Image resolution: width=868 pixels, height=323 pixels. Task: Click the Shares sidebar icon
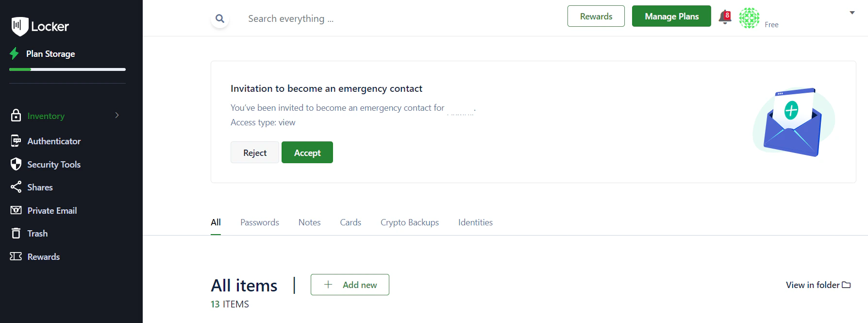tap(16, 187)
